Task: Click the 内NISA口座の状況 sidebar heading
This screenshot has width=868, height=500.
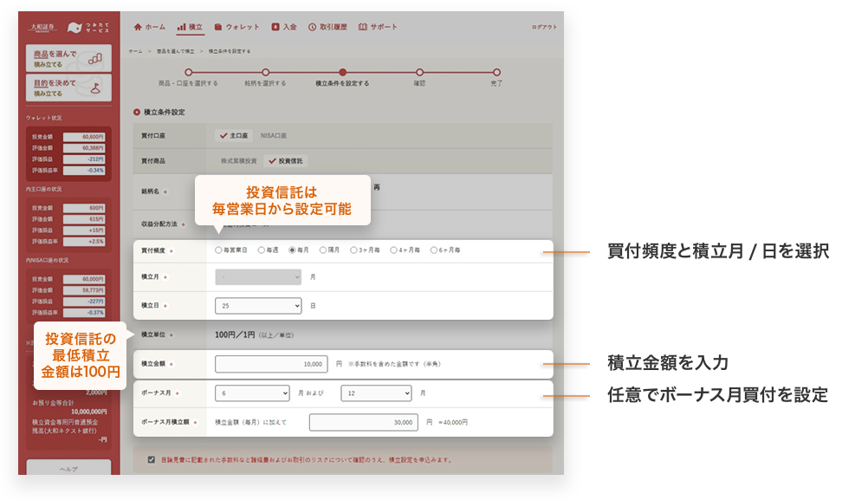Action: pos(47,260)
